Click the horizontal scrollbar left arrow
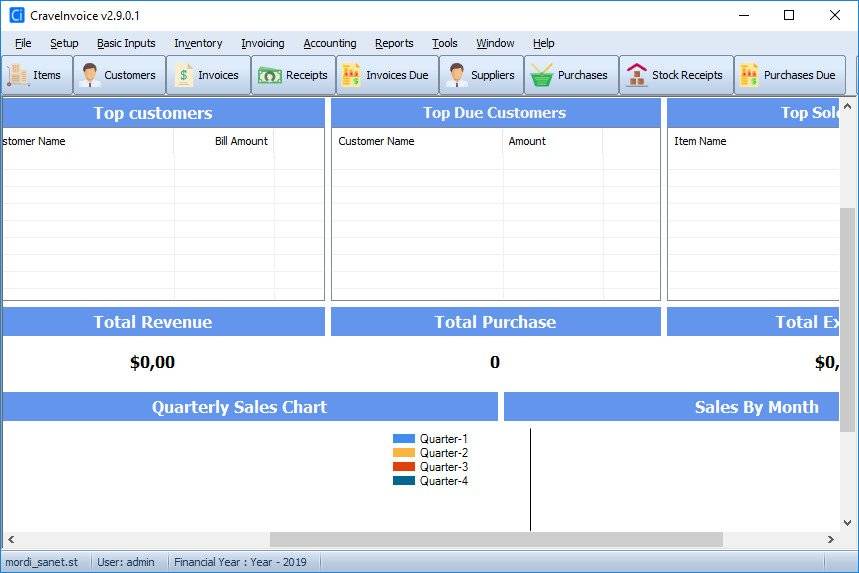Screen dimensions: 859x573 [10, 540]
